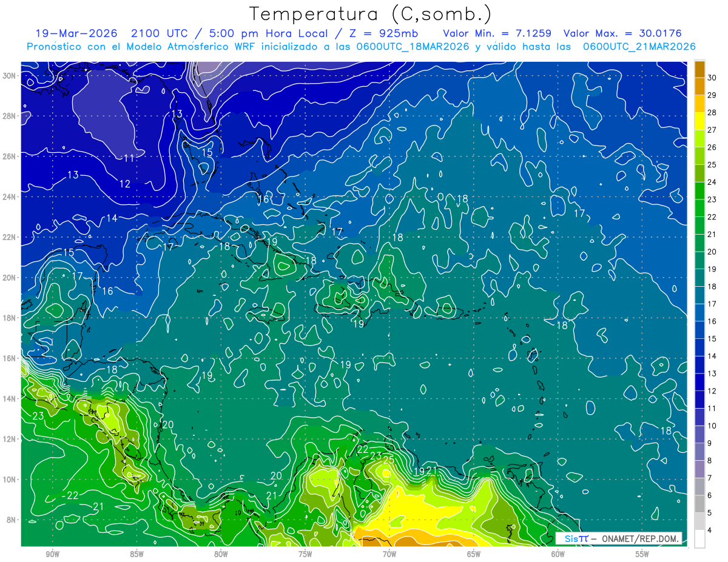Click the 25 contour label near Venezuela coast
728x562 pixels.
pos(388,460)
